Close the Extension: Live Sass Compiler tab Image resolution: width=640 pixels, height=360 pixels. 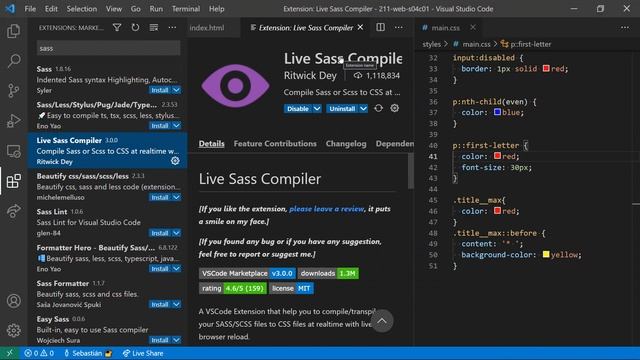point(360,27)
